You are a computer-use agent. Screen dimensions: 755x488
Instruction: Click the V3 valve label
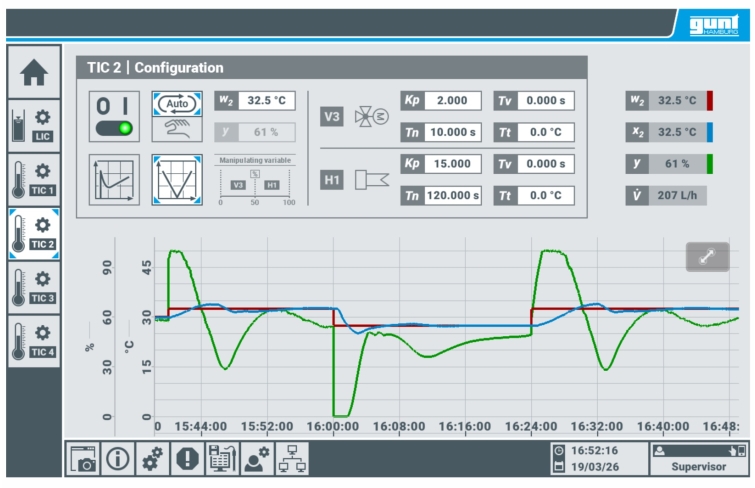(x=332, y=117)
